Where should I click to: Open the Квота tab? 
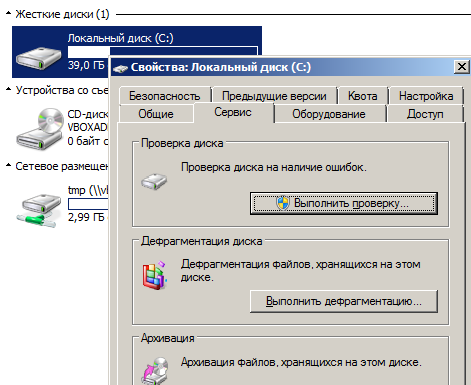click(363, 96)
